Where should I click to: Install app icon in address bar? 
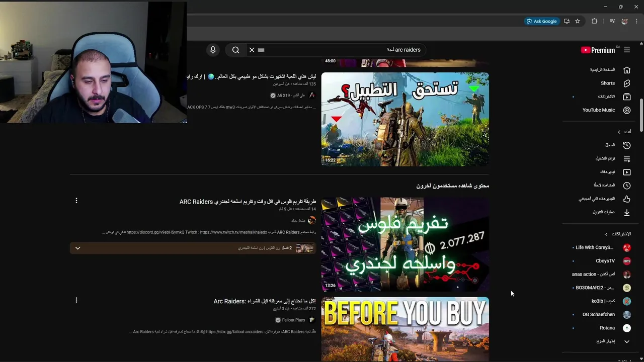567,21
